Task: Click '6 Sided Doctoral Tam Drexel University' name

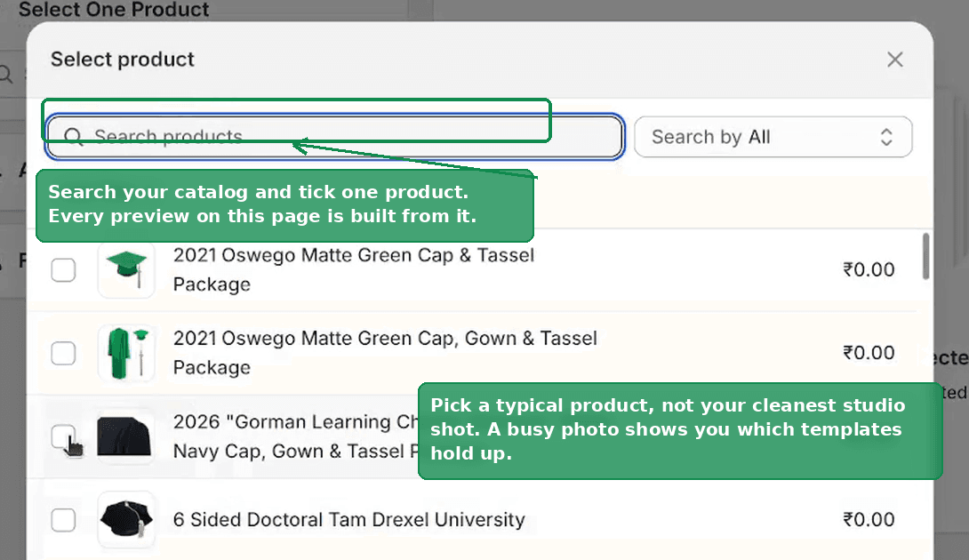Action: point(348,520)
